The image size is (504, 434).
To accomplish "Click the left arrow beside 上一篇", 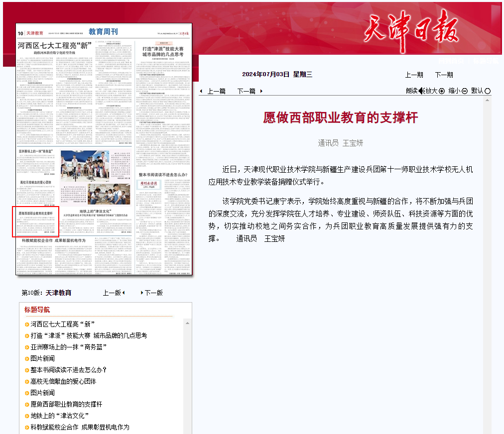I will point(201,91).
